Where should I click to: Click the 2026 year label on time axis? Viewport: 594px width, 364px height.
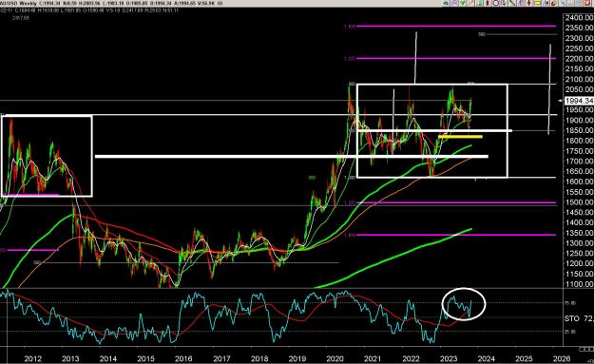click(562, 358)
